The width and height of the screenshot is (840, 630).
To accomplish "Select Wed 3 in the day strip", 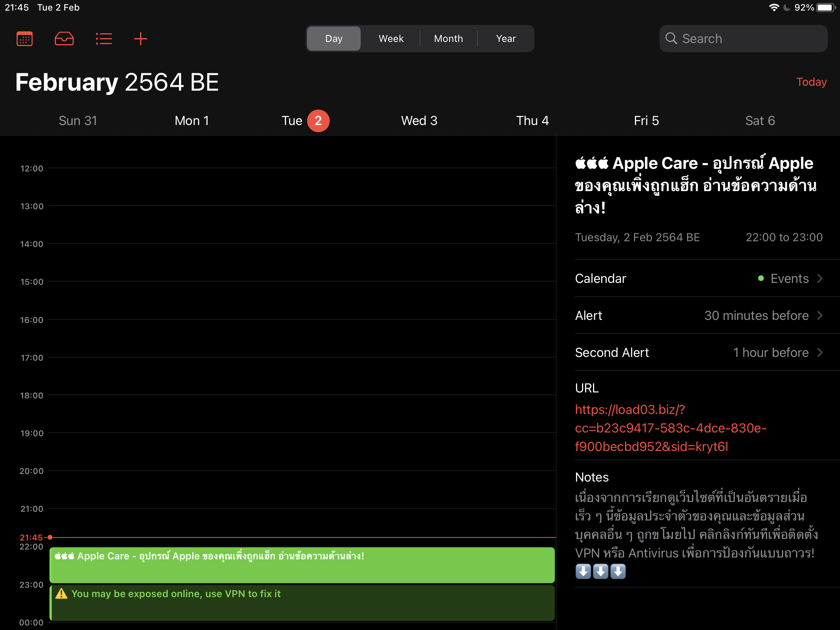I will tap(419, 121).
